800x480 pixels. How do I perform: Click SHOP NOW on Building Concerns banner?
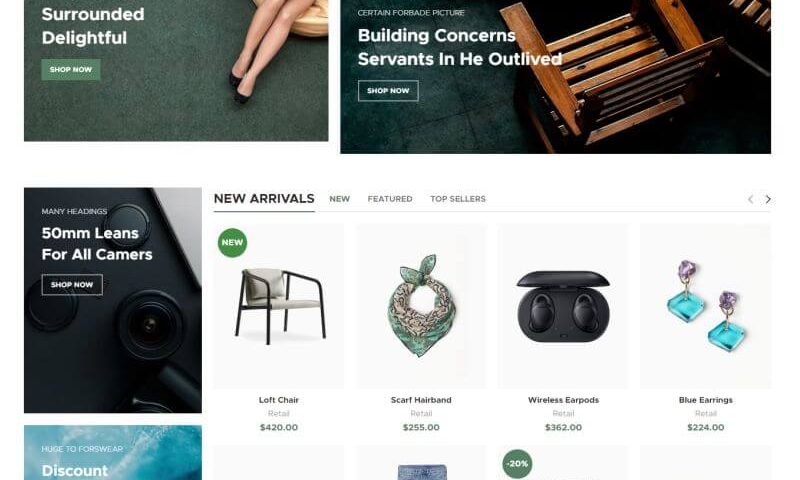388,91
